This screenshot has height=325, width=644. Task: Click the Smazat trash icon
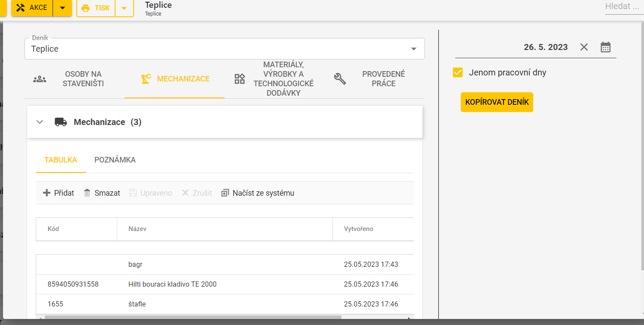coord(87,193)
